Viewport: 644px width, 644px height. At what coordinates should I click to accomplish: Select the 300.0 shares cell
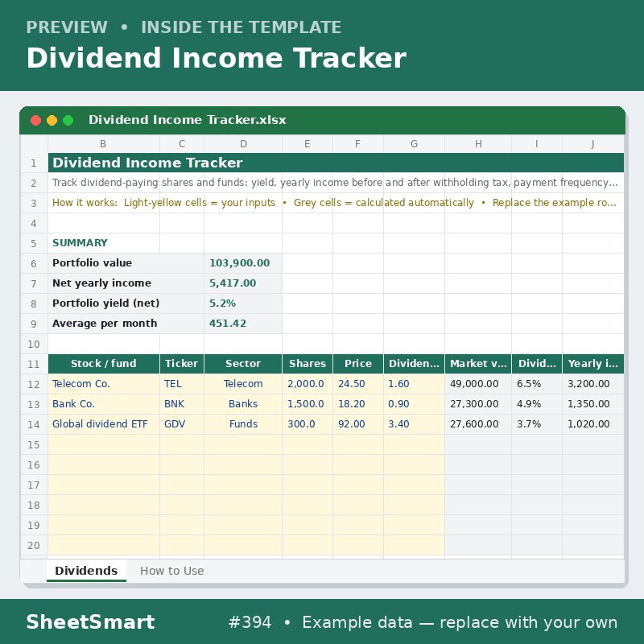click(308, 424)
